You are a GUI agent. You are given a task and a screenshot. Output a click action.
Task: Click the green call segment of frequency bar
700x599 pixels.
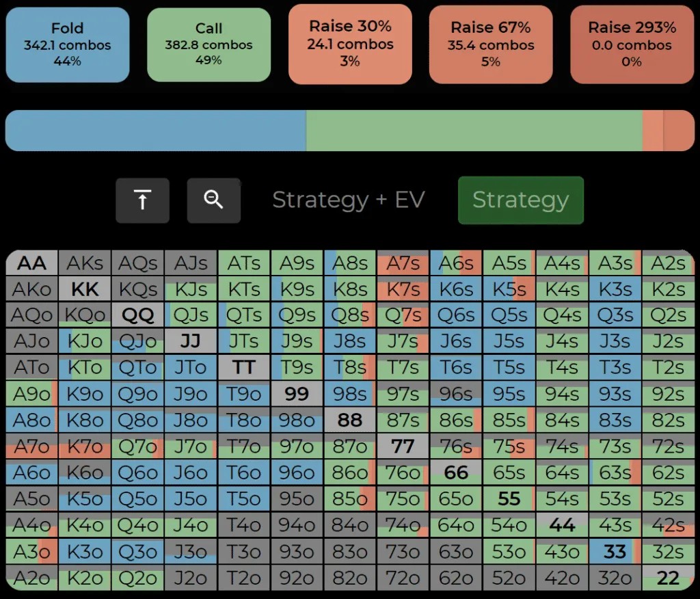pyautogui.click(x=474, y=131)
